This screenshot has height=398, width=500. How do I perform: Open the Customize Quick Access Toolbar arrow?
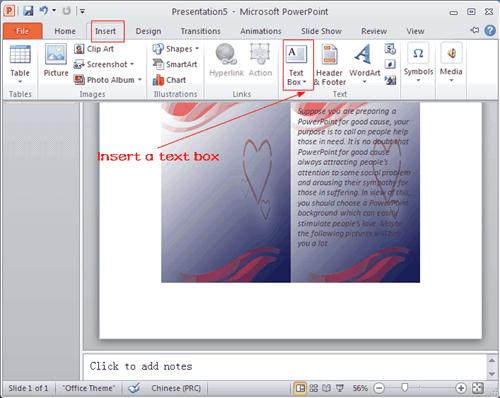[x=82, y=11]
